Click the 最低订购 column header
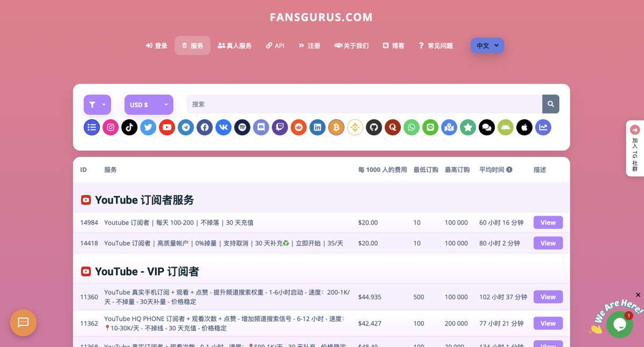Viewport: 644px width, 347px height. click(x=426, y=170)
